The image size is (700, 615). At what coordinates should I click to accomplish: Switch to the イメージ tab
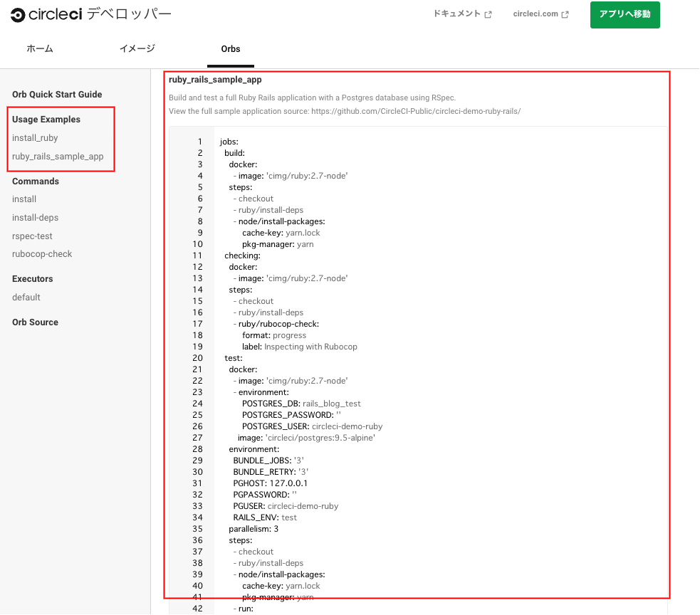tap(137, 48)
